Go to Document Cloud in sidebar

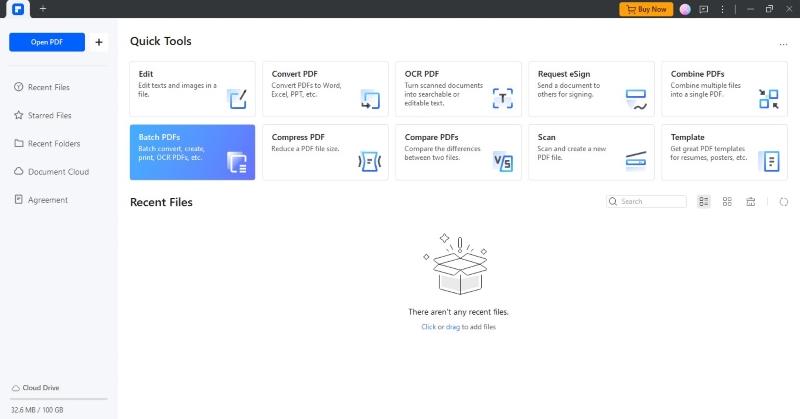(58, 172)
